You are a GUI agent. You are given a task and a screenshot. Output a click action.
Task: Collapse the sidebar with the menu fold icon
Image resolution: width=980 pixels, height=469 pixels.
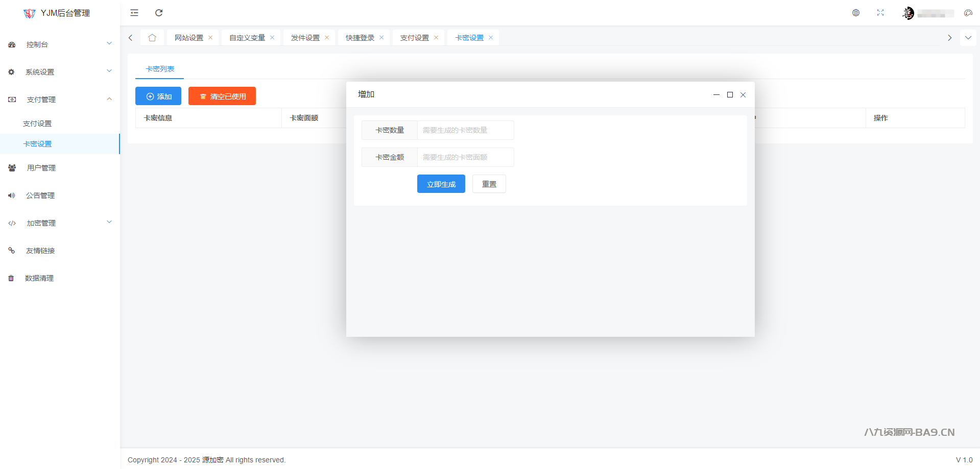pyautogui.click(x=134, y=13)
